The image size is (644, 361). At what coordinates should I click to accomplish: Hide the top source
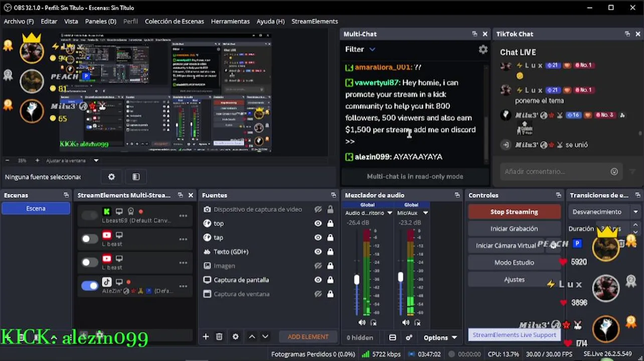click(318, 223)
